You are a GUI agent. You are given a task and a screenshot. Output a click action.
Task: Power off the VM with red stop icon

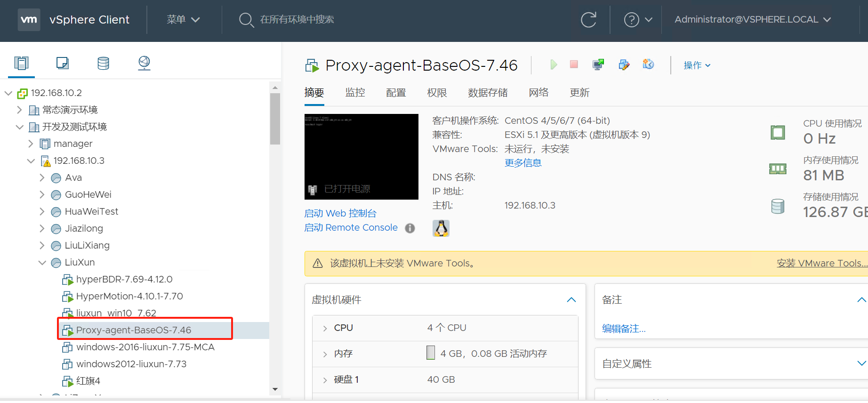574,64
